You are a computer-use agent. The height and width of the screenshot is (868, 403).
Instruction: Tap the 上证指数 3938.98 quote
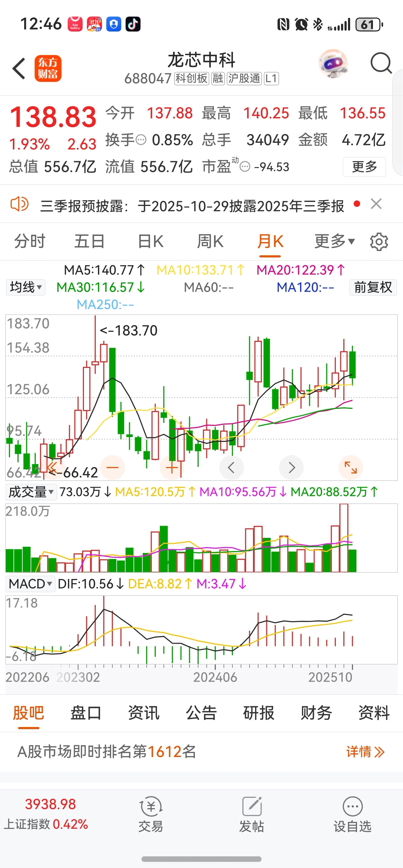pos(46,814)
